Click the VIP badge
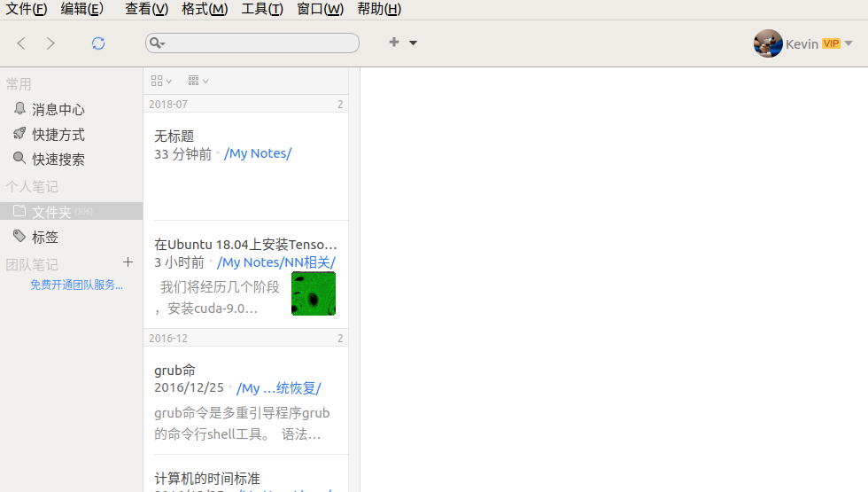The height and width of the screenshot is (492, 868). tap(831, 43)
